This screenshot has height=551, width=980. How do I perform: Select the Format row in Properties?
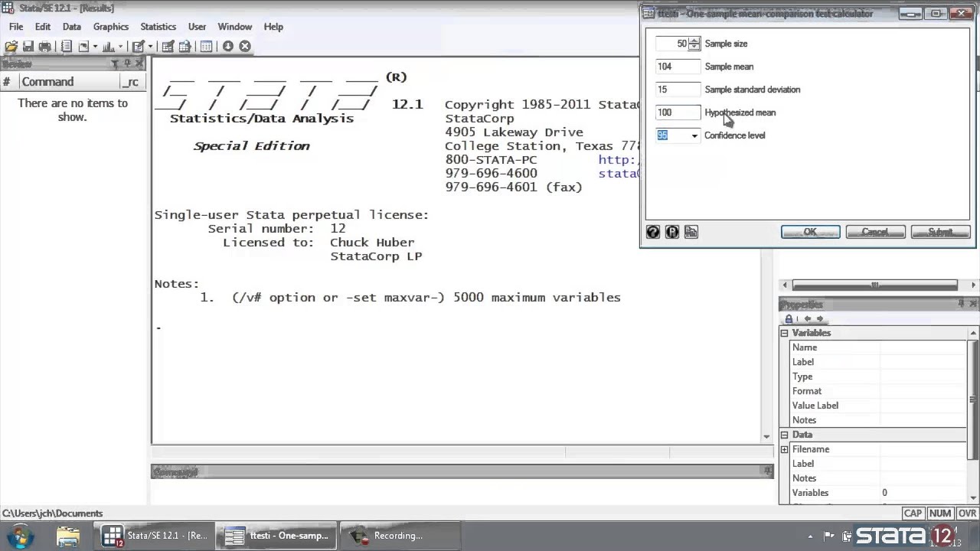[x=877, y=391]
